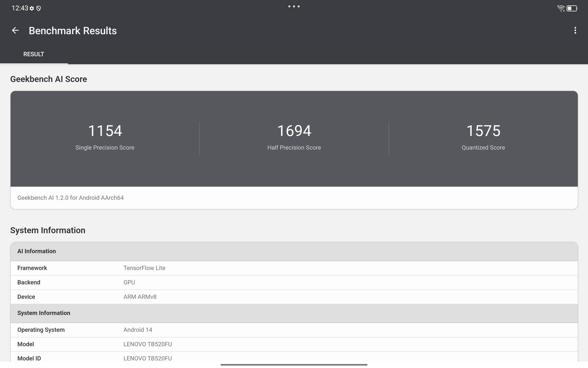The width and height of the screenshot is (588, 368).
Task: Tap the three-dot handle at top center
Action: pyautogui.click(x=294, y=6)
